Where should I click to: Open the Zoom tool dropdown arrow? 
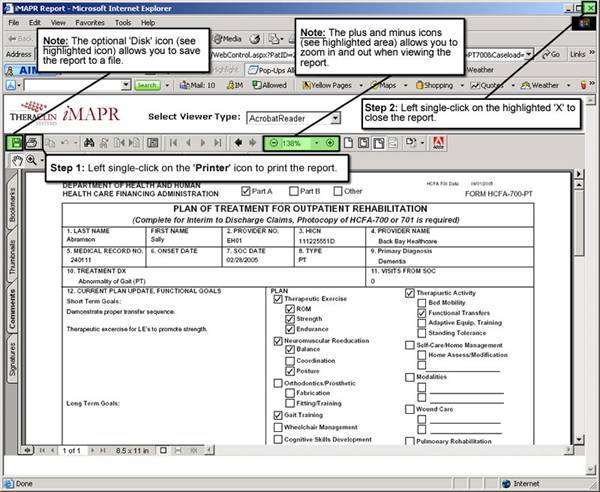(x=42, y=161)
